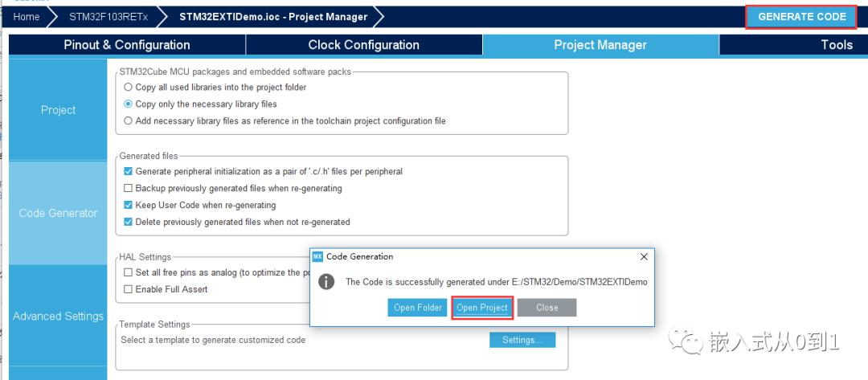Toggle Keep User Code when re-generating
The image size is (868, 380).
click(x=129, y=205)
